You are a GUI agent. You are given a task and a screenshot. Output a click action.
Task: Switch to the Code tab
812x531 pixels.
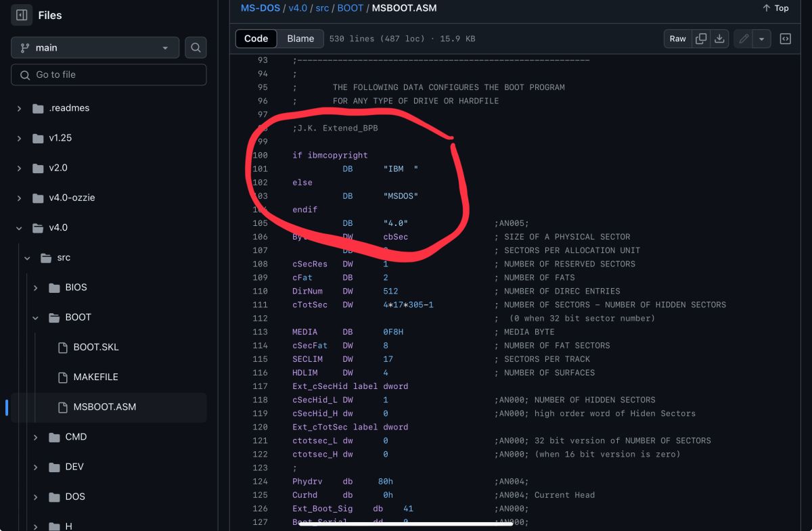(256, 39)
